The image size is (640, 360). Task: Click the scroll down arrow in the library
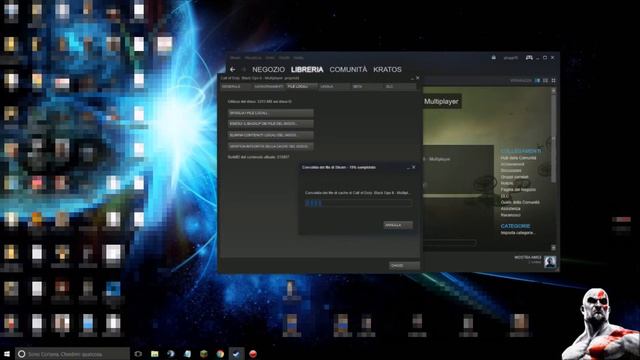[553, 248]
